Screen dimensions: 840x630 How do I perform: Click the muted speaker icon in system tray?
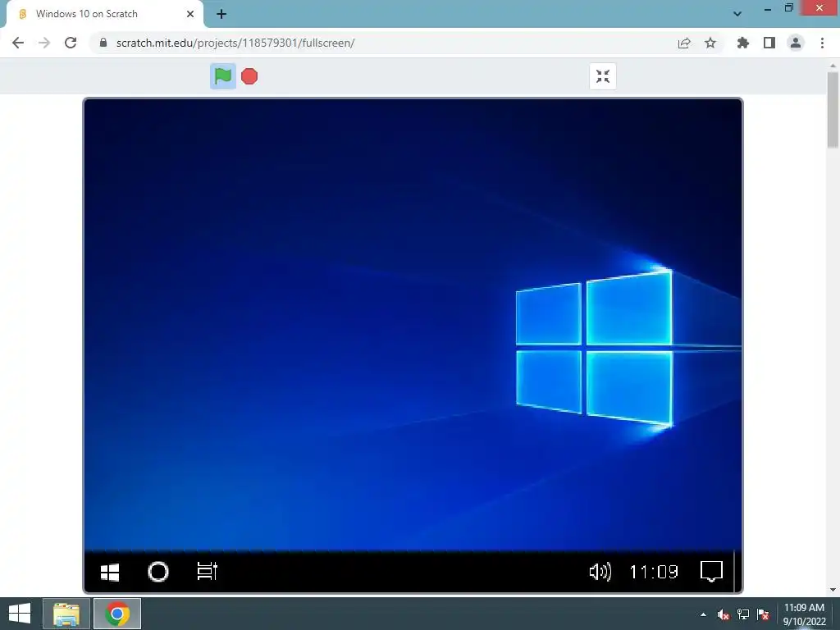[x=724, y=614]
